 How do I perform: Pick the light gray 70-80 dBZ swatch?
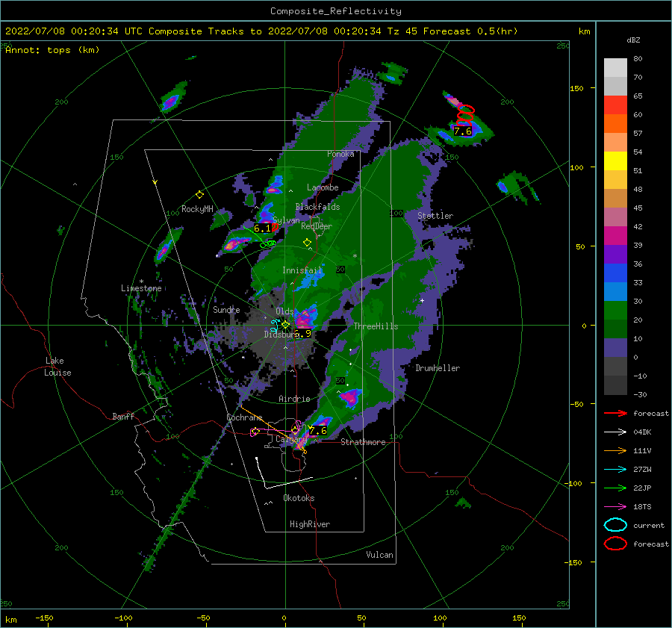coord(615,68)
